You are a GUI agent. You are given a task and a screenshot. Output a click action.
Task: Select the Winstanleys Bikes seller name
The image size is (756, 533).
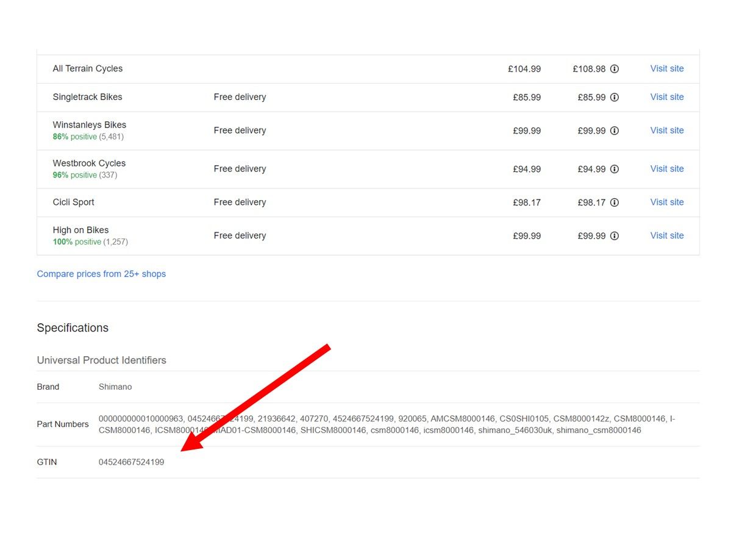[89, 125]
